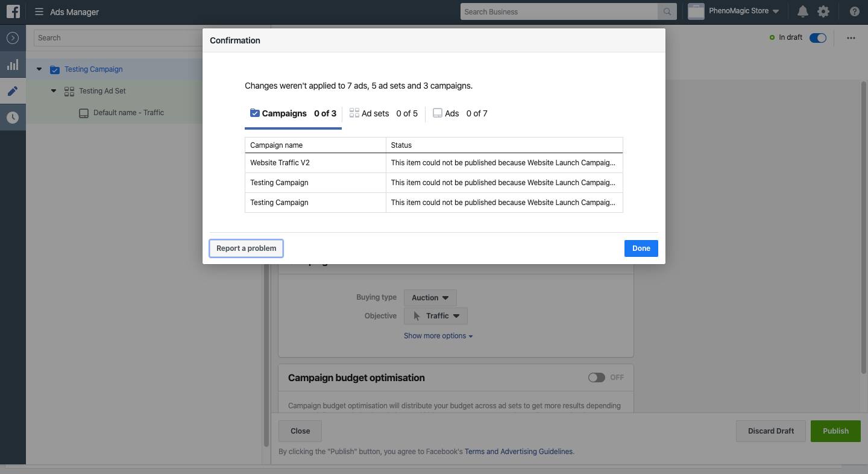Click the Website Traffic V2 campaign cell
The width and height of the screenshot is (868, 474).
coord(315,163)
